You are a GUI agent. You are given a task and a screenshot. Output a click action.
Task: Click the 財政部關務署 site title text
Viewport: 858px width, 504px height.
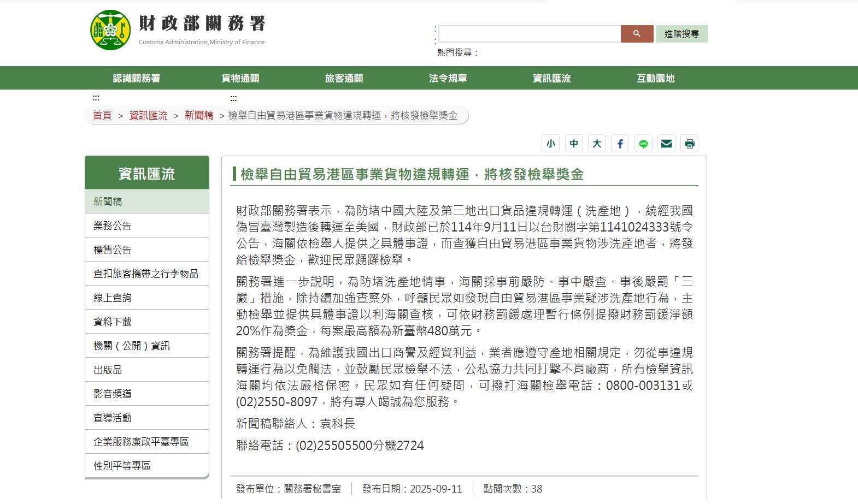pos(202,23)
